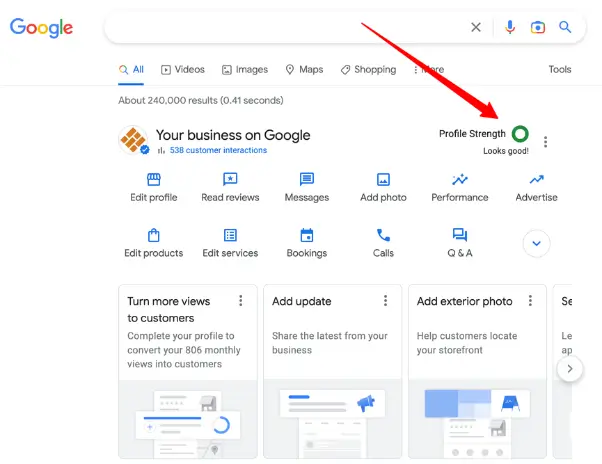Clear the search box with X
This screenshot has height=464, width=602.
click(x=476, y=27)
